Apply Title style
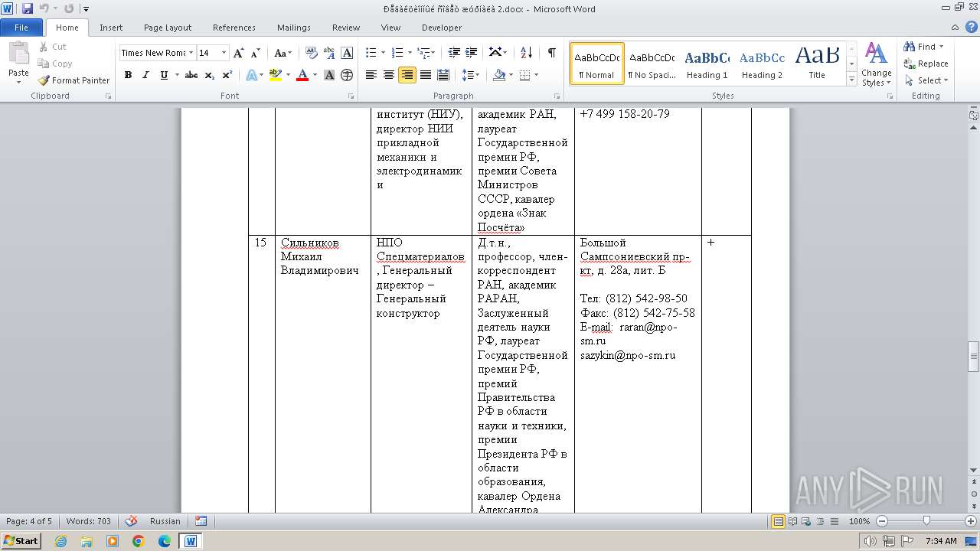Screen dimensions: 980x551 pos(817,64)
